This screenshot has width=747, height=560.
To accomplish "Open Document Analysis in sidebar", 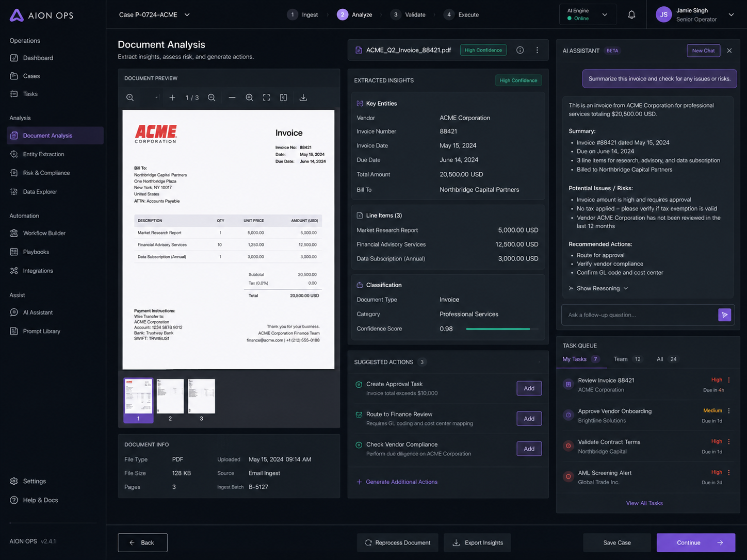I will (x=55, y=136).
